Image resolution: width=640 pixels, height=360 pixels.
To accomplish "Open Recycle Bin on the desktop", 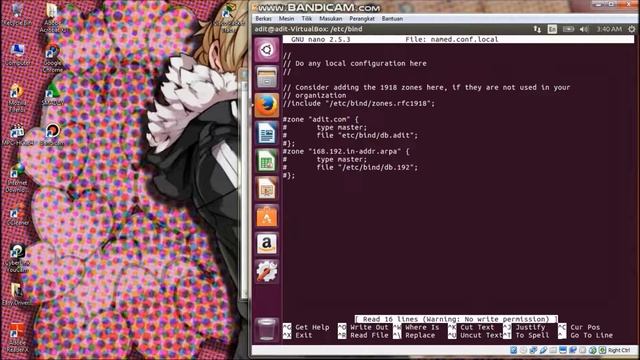I will point(16,15).
